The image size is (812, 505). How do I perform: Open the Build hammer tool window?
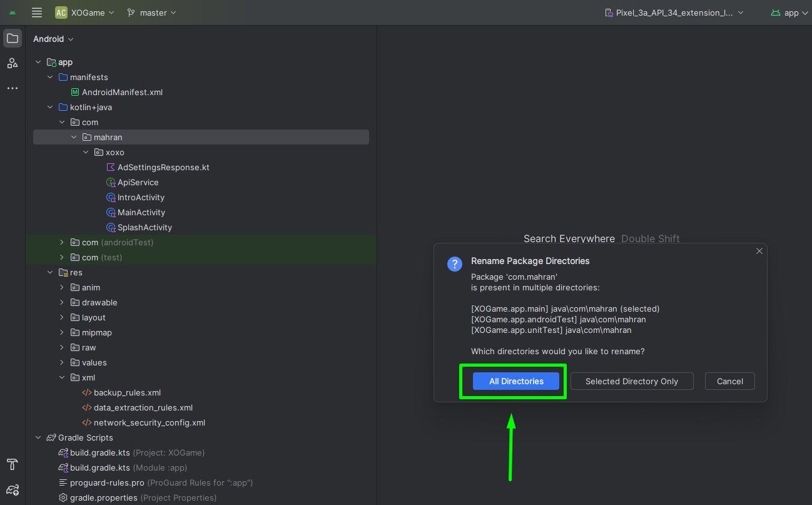point(13,464)
